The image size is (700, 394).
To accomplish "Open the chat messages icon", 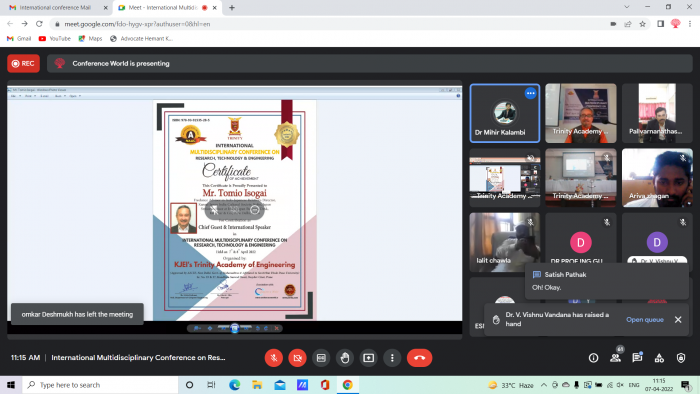I will tap(637, 358).
